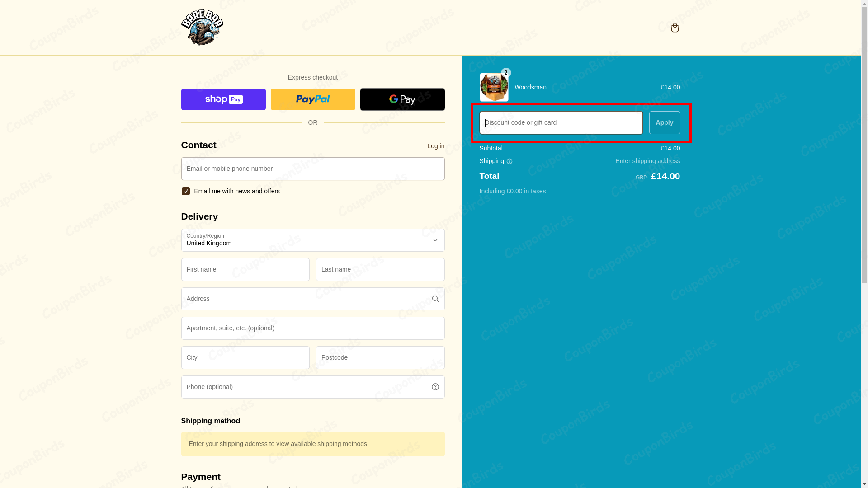Choose PayPal express checkout
Screen dimensions: 868x488
(x=313, y=99)
